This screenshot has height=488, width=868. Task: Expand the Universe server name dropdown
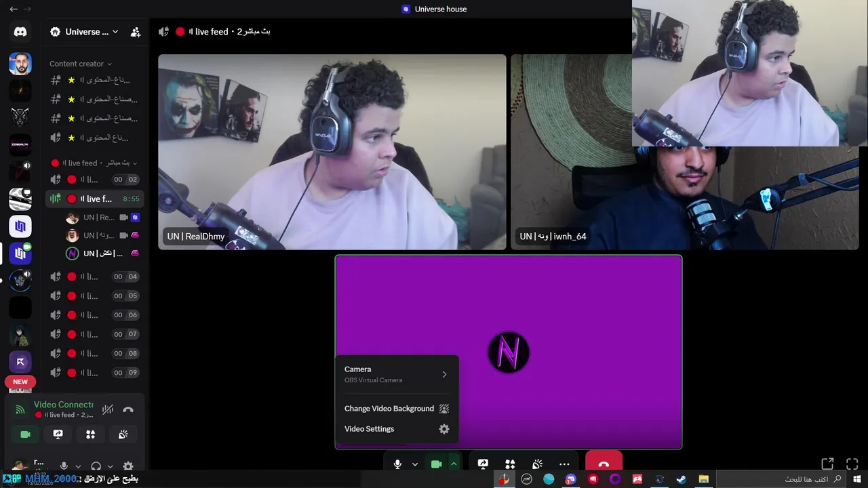pyautogui.click(x=85, y=32)
